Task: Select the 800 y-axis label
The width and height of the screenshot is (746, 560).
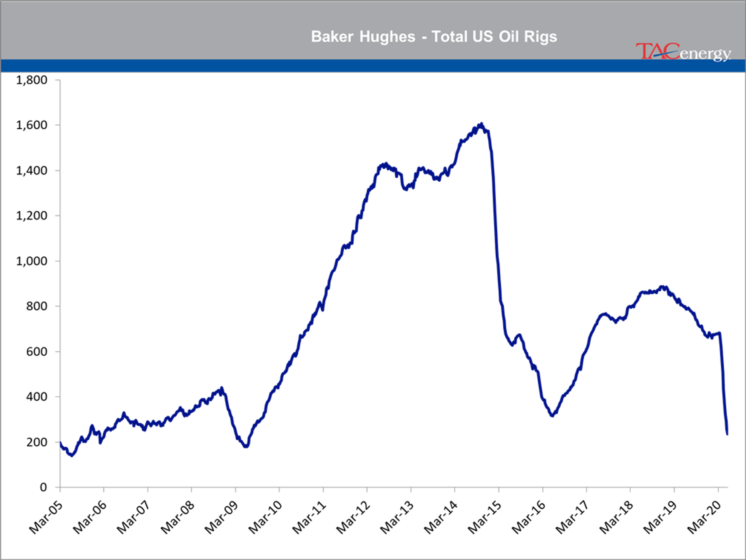Action: 37,306
